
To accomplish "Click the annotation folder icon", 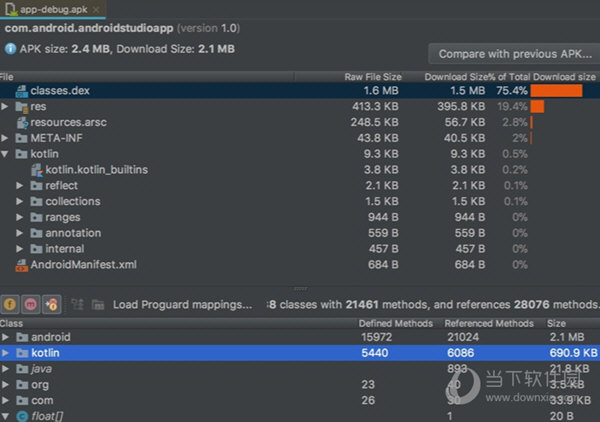I will coord(36,233).
